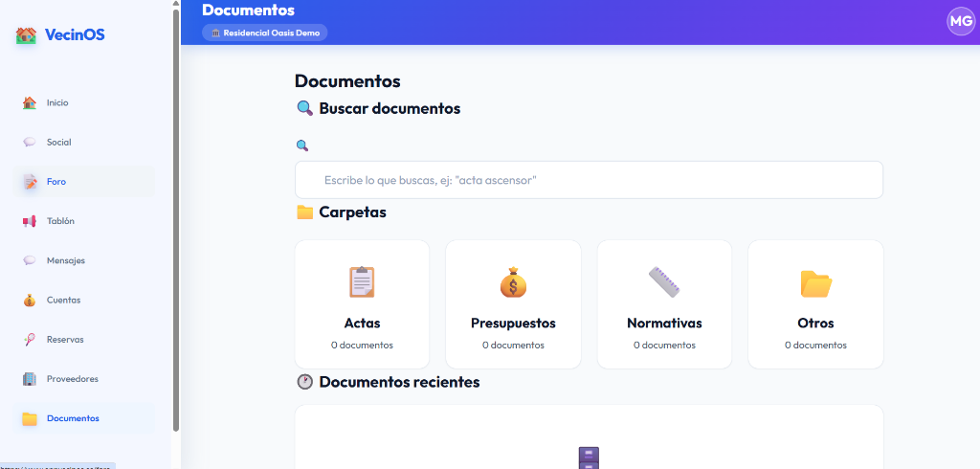
Task: Click the Social speech bubble icon
Action: (30, 142)
